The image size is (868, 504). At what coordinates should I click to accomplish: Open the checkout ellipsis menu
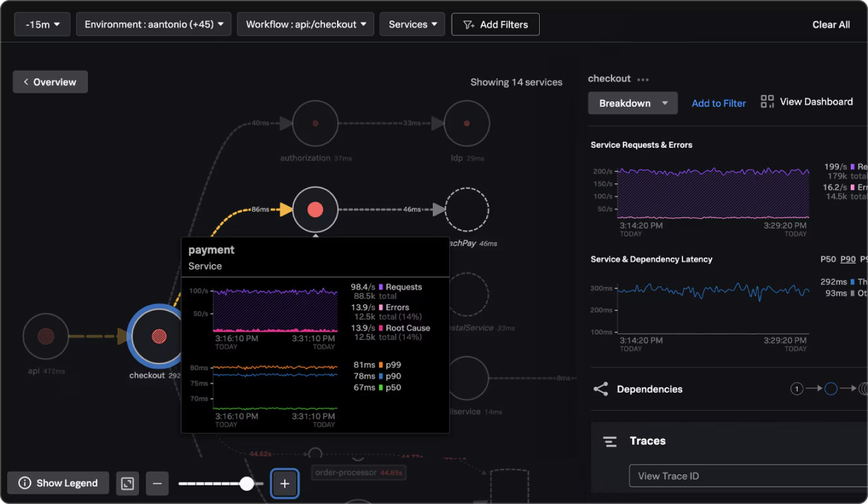[x=643, y=79]
